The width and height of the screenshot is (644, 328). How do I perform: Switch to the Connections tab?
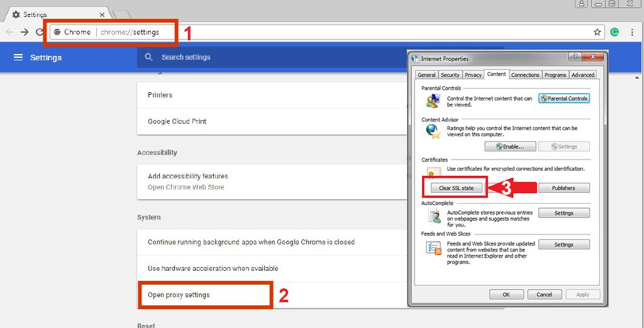[525, 75]
